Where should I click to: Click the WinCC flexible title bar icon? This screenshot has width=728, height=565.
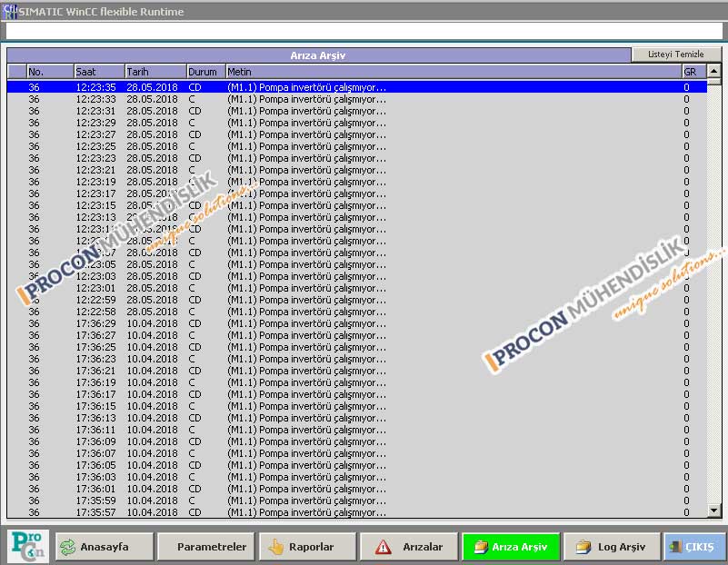[x=9, y=11]
